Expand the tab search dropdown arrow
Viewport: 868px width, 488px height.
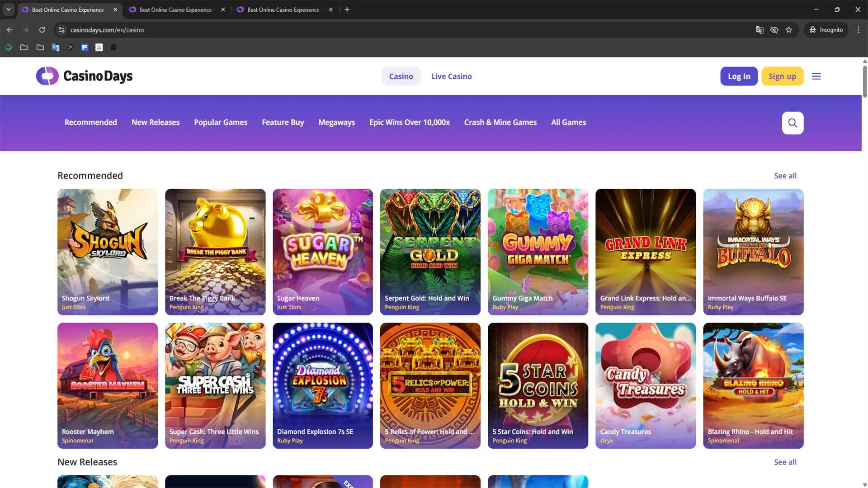click(x=8, y=9)
